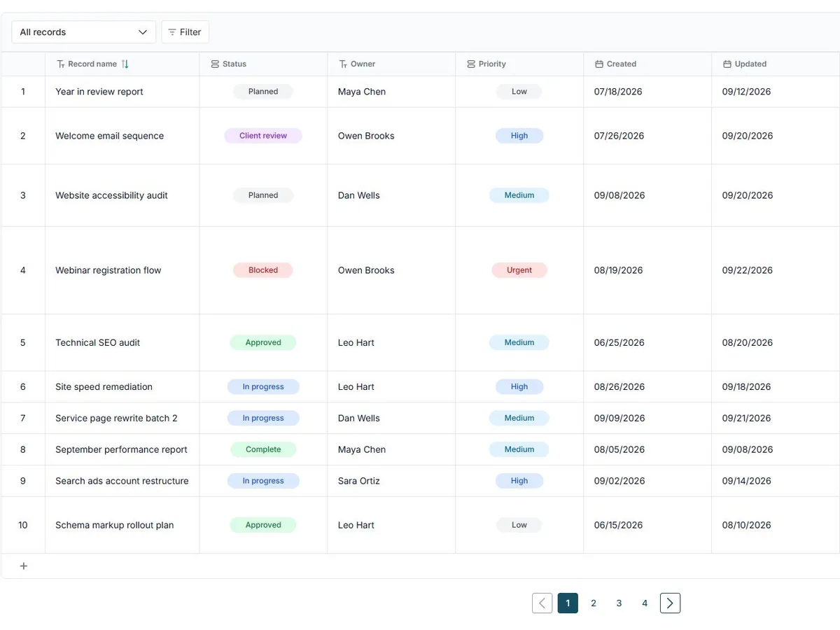Click Dan Wells in Website accessibility audit row

click(x=359, y=195)
